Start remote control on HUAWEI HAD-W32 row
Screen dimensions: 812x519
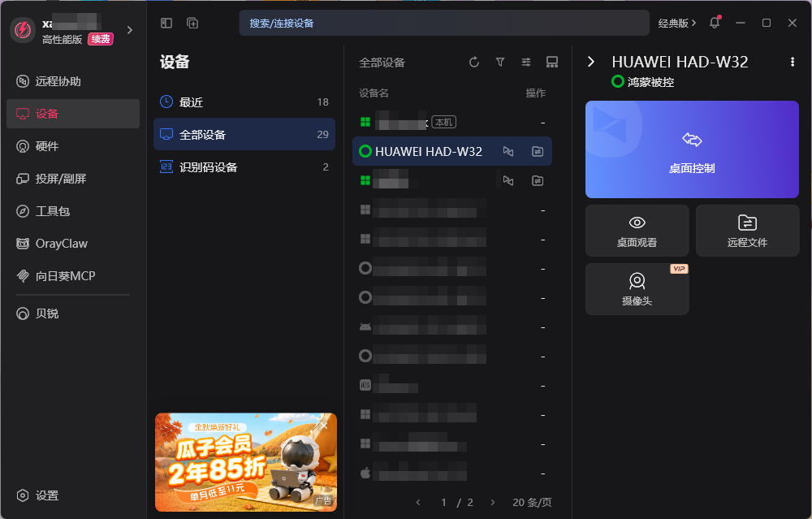click(x=508, y=151)
